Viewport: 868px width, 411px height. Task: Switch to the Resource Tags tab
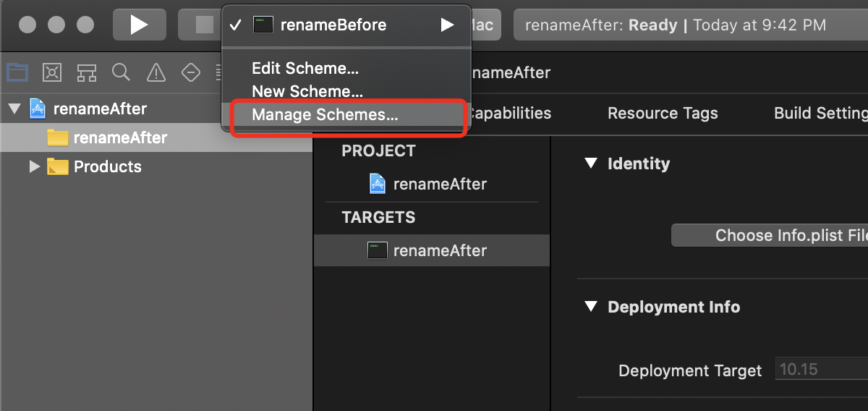[663, 114]
